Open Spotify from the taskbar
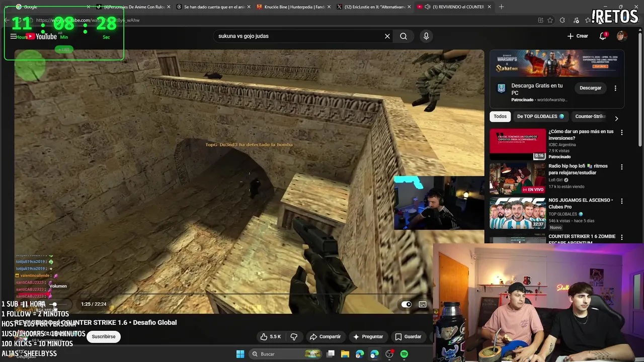The image size is (644, 362). click(404, 354)
